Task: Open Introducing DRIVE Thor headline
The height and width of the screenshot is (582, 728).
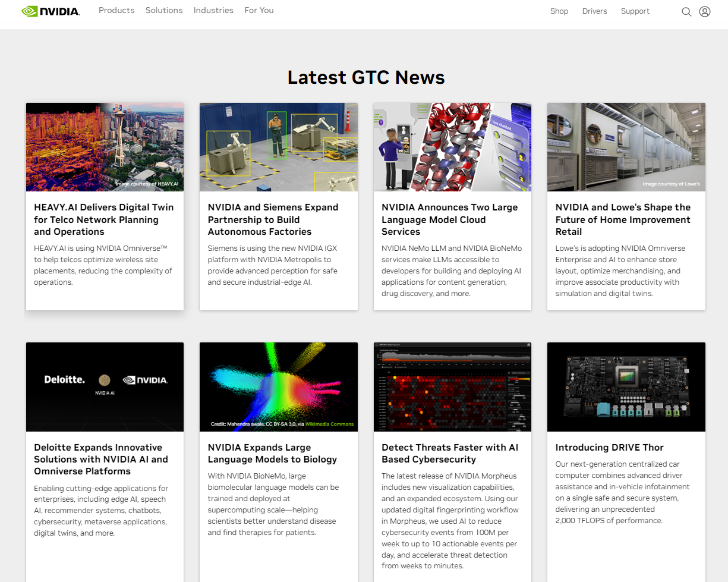Action: (x=610, y=448)
